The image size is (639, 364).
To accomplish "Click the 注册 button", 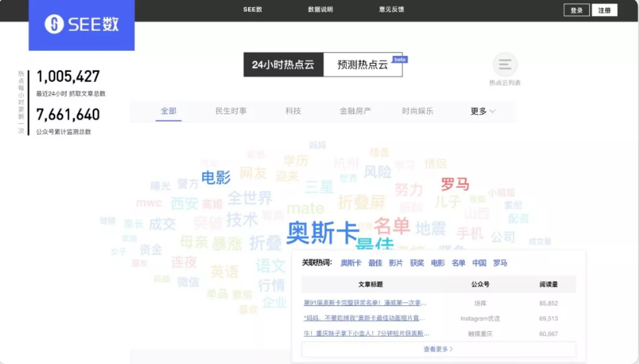I will 604,10.
